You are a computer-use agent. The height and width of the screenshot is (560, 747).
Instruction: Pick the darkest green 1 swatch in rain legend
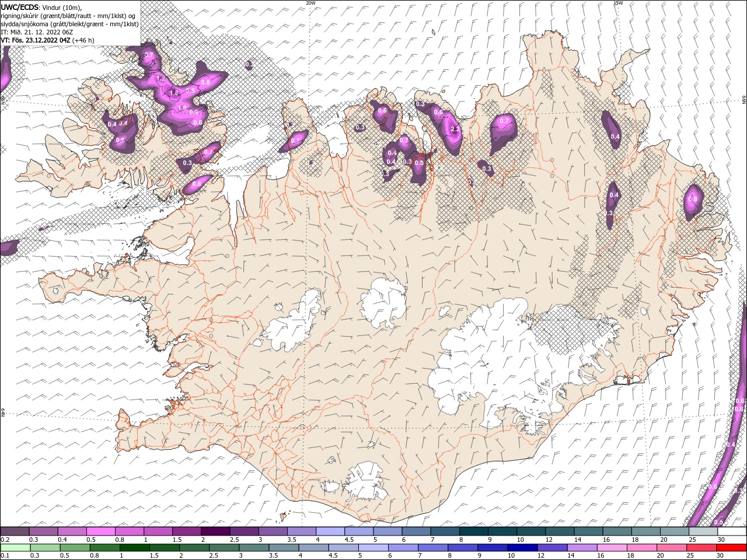tap(134, 548)
